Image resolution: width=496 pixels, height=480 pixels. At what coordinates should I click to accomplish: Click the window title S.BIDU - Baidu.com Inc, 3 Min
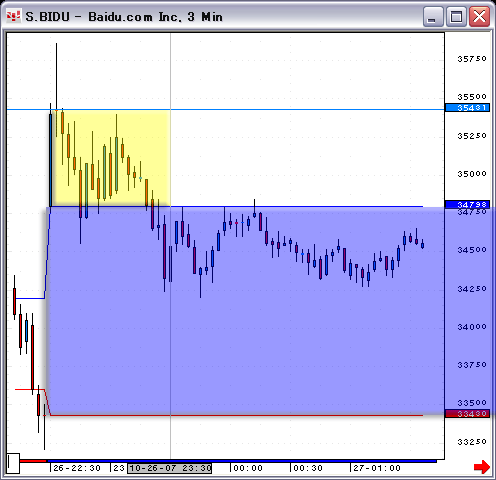tap(124, 17)
